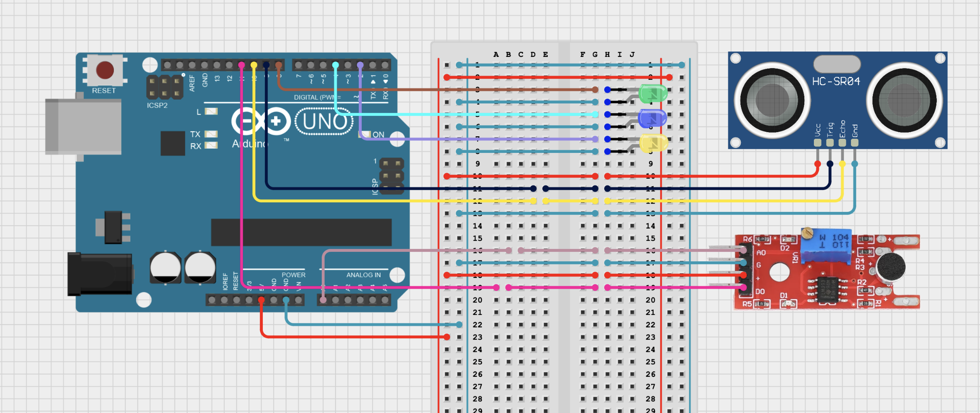Select the black DC power jack on Arduino
Image resolution: width=980 pixels, height=413 pixels.
click(x=100, y=274)
